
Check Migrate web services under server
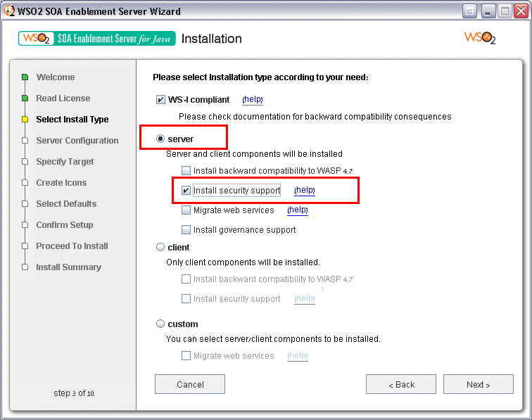pyautogui.click(x=186, y=210)
